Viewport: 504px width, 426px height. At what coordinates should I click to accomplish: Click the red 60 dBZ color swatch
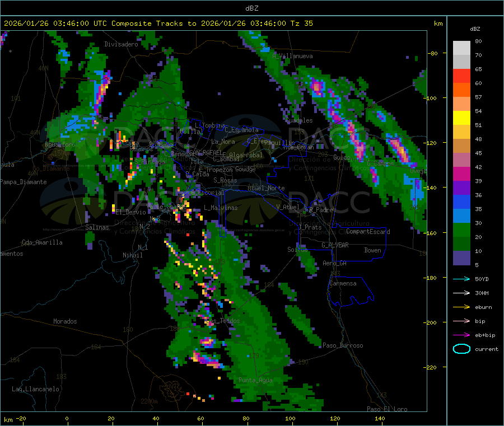pos(461,76)
